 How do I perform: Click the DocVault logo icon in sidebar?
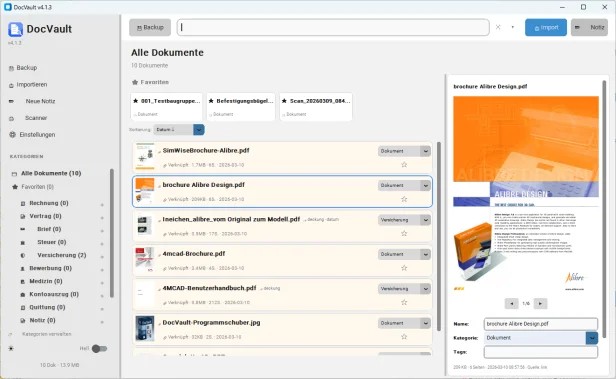(x=15, y=29)
